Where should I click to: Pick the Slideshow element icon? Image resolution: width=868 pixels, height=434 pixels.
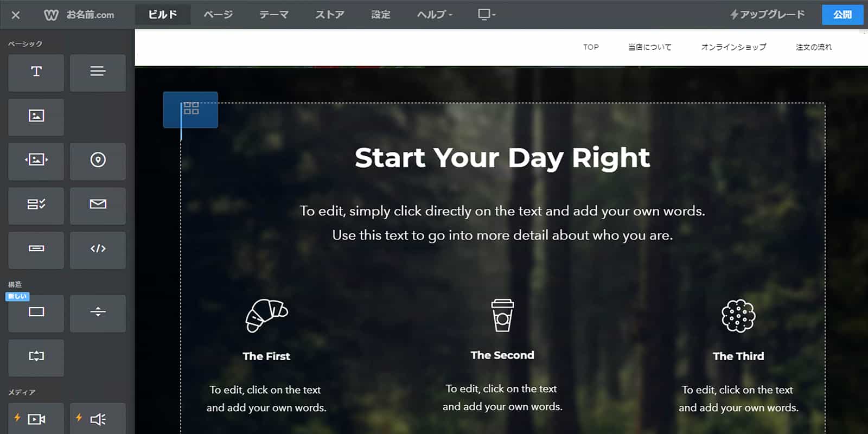click(36, 161)
